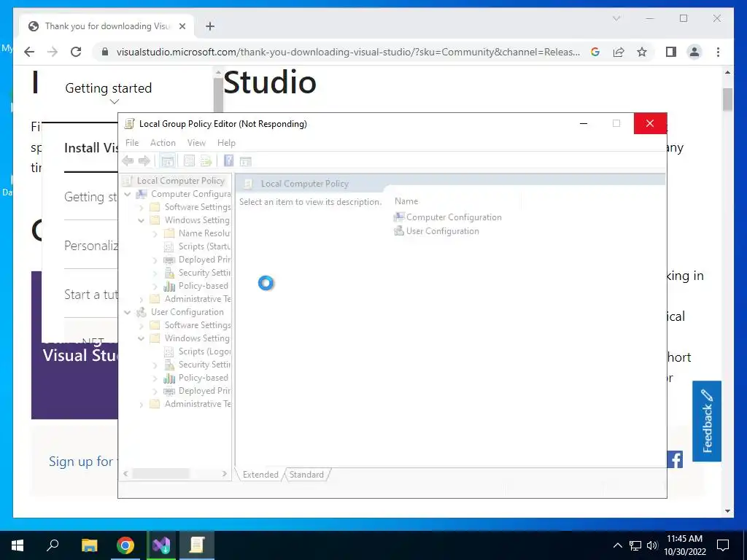Open the 'Getting started' dropdown on the page

(109, 93)
